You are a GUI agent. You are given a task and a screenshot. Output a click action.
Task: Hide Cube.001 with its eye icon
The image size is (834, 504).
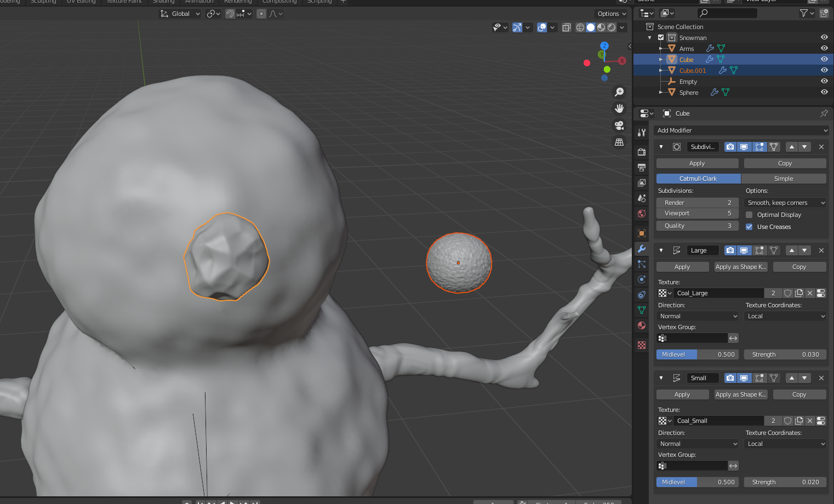[824, 70]
